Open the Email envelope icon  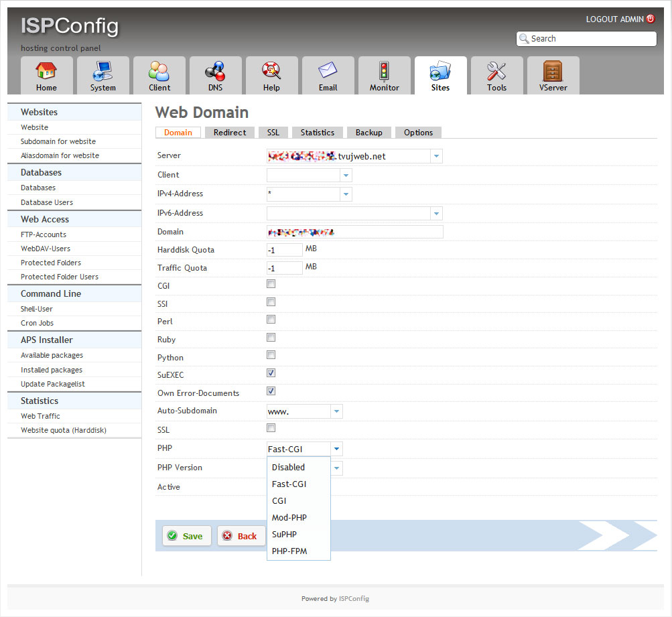[x=328, y=70]
